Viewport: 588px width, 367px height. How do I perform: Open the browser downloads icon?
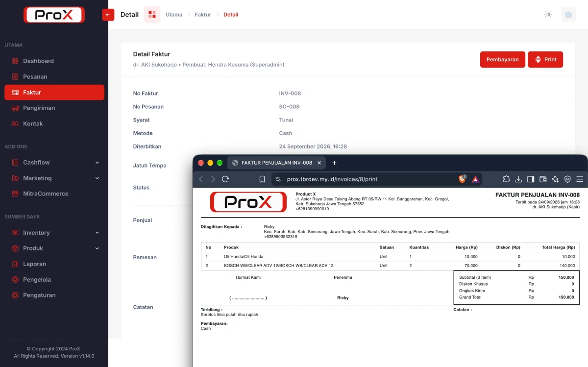pyautogui.click(x=518, y=179)
